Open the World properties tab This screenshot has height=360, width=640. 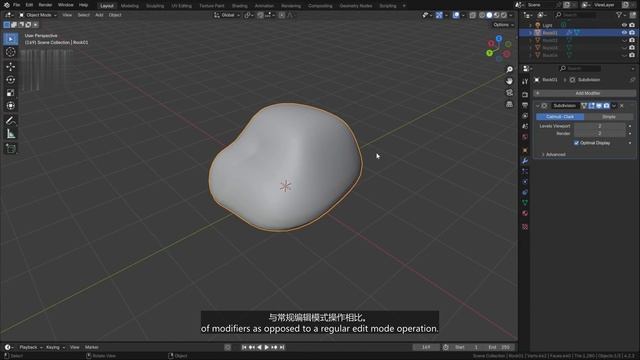(x=525, y=137)
